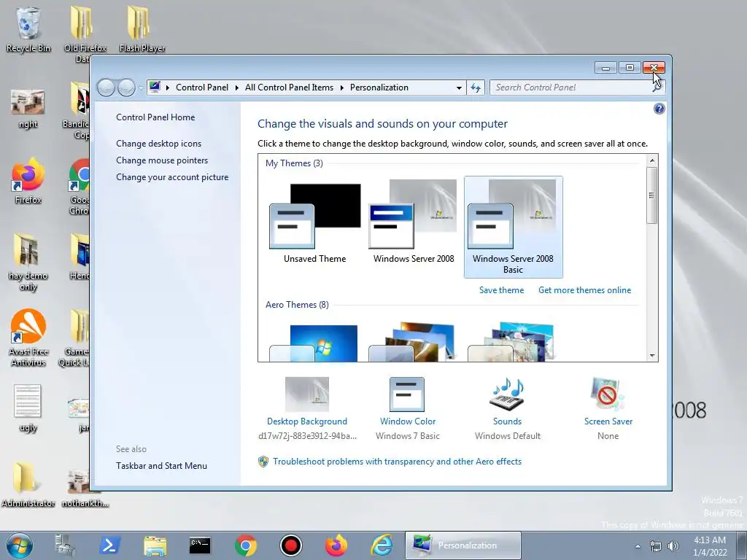Open the address bar history dropdown arrow
747x560 pixels.
point(459,87)
